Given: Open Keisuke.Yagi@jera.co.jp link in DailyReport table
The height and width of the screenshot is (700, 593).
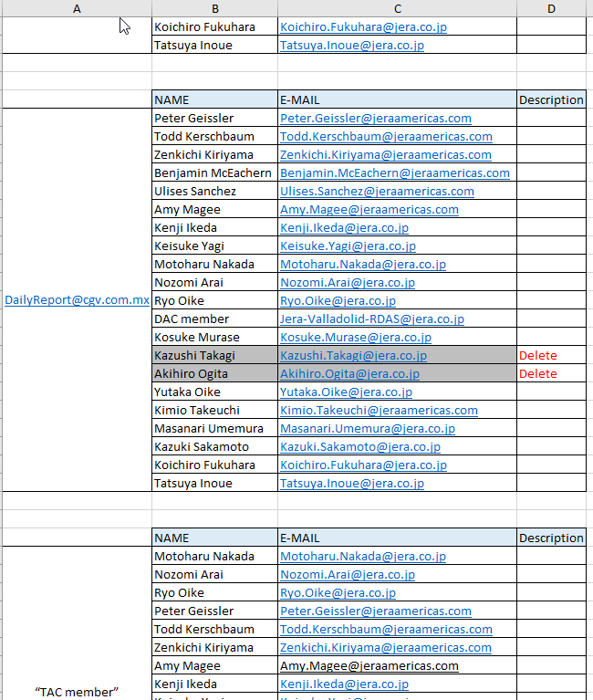Looking at the screenshot, I should click(348, 246).
